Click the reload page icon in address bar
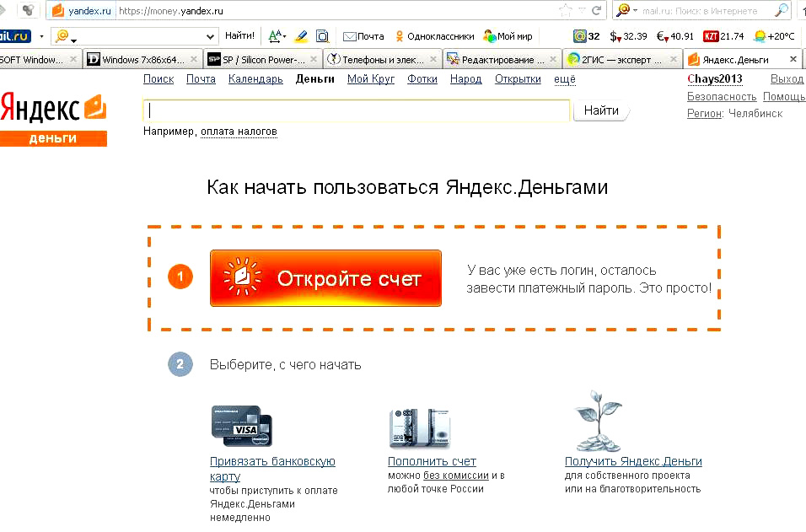The image size is (806, 532). point(596,10)
